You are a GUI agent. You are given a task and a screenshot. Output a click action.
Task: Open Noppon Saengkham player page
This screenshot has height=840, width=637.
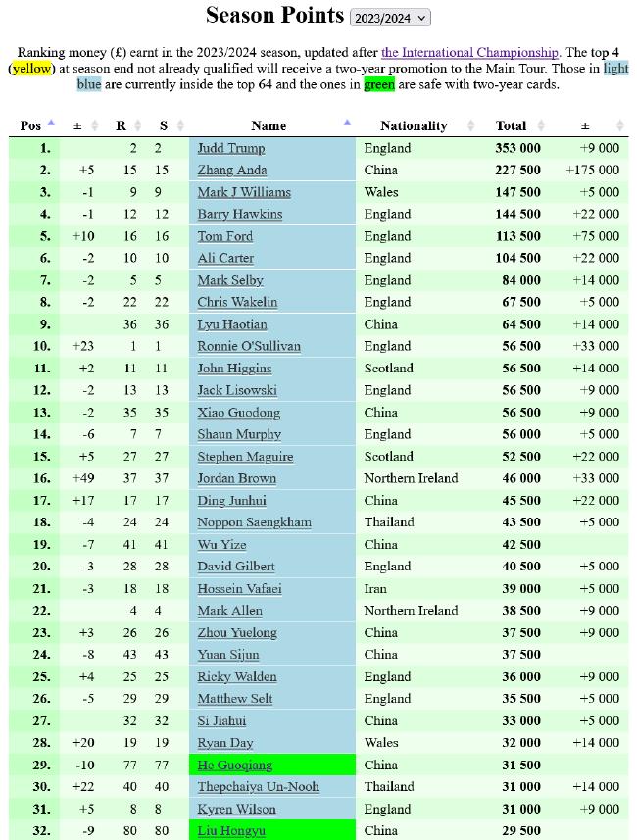[x=254, y=522]
